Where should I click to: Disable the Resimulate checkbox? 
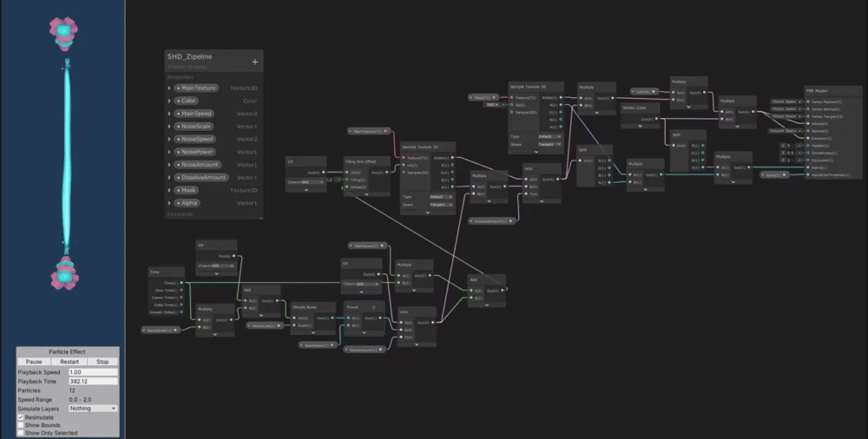click(x=21, y=417)
